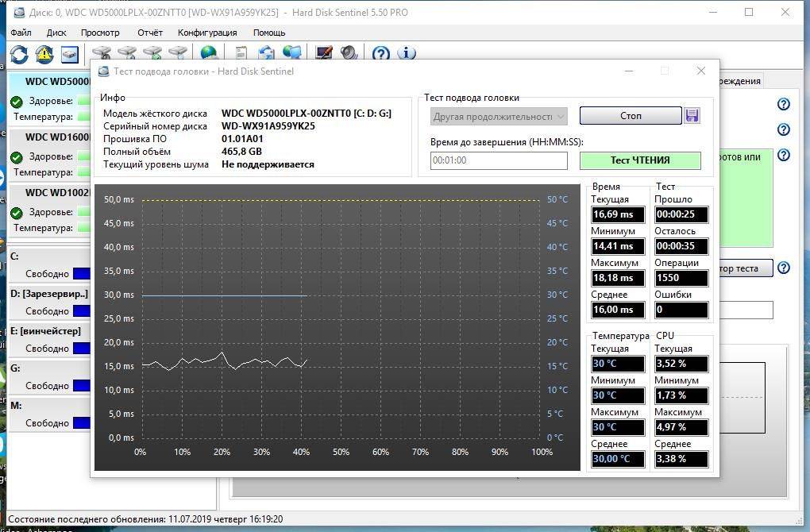Open the Файл menu
This screenshot has width=810, height=532.
coord(21,33)
